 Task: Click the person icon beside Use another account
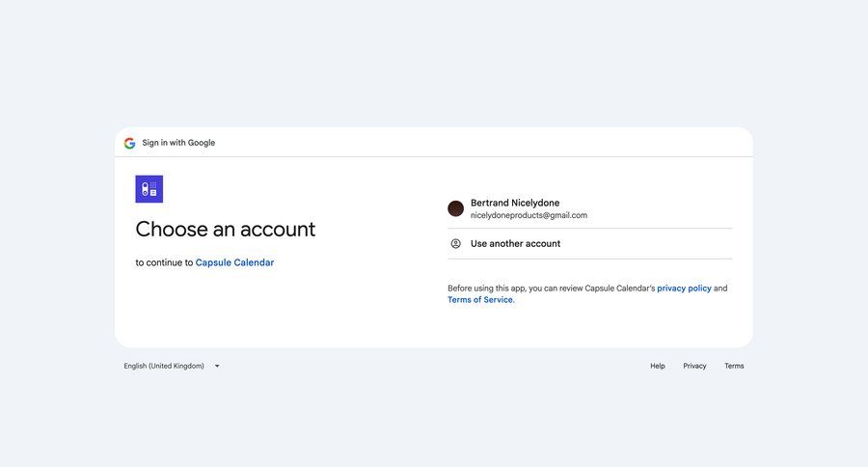point(456,244)
